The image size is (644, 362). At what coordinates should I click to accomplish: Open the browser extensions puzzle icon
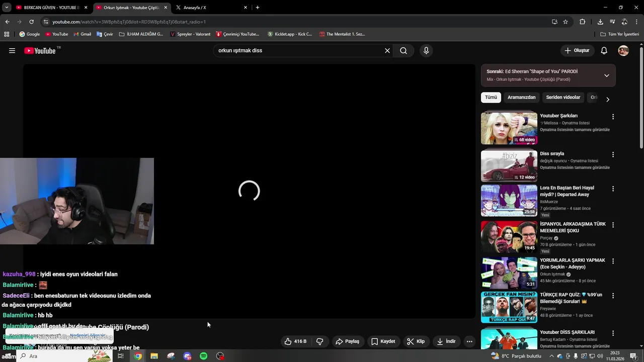click(x=583, y=22)
